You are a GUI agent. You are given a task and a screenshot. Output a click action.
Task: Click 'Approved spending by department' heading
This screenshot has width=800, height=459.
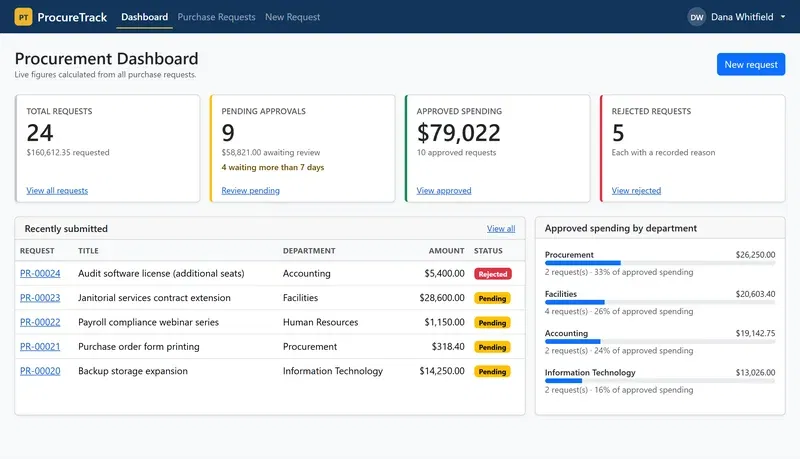(x=620, y=228)
